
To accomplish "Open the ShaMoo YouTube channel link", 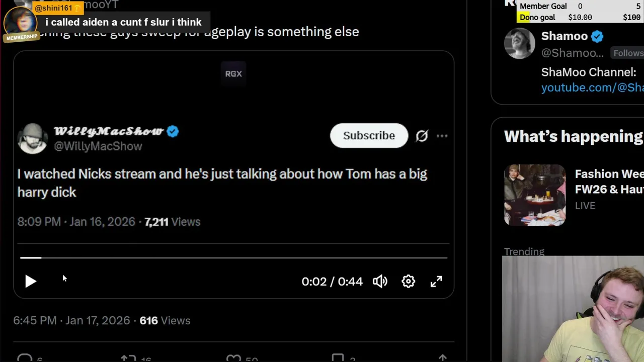I will pos(592,87).
